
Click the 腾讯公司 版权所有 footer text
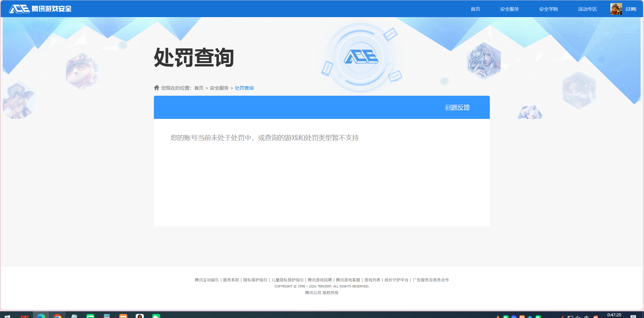[x=321, y=293]
